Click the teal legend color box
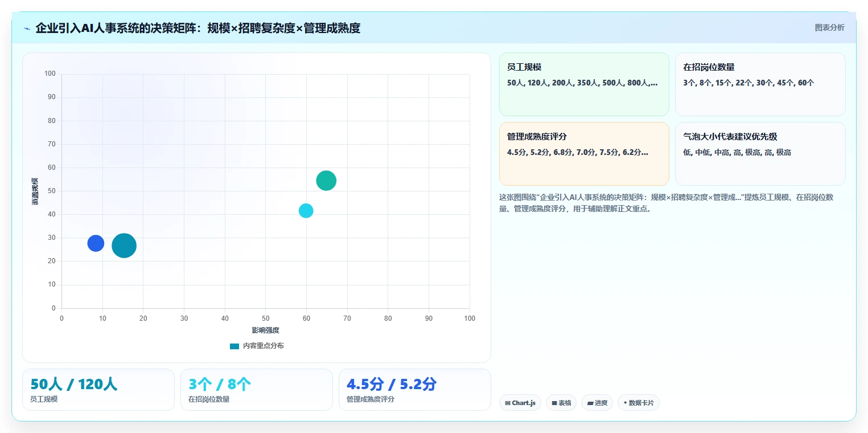 coord(235,346)
